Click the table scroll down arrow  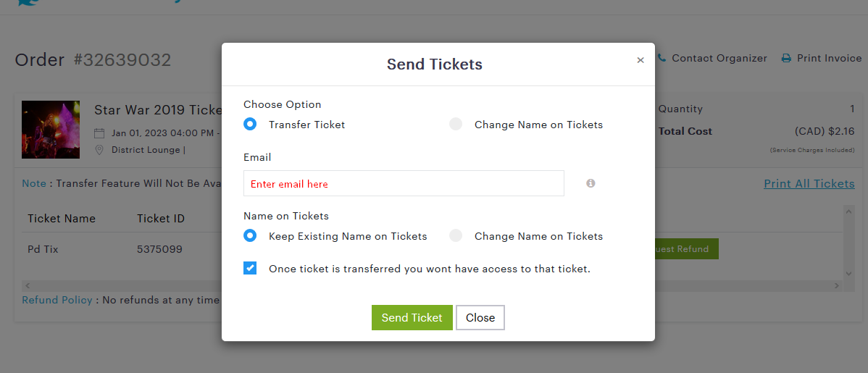coord(848,274)
